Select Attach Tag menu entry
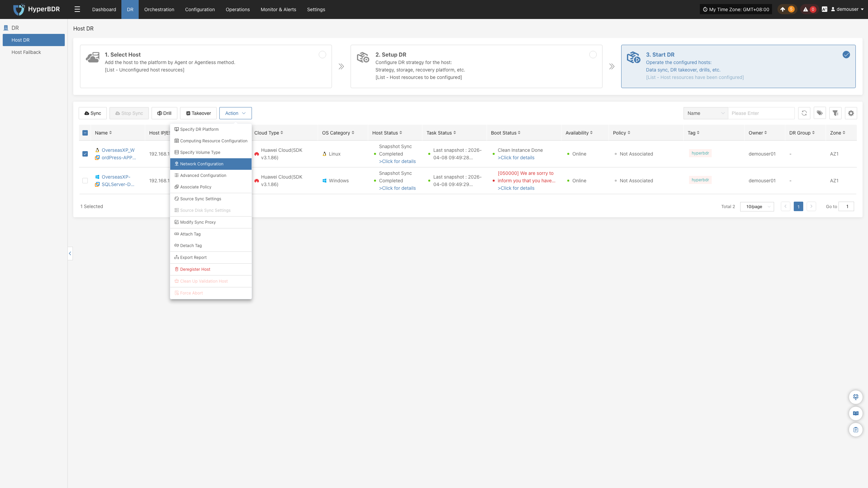Image resolution: width=868 pixels, height=488 pixels. tap(211, 234)
